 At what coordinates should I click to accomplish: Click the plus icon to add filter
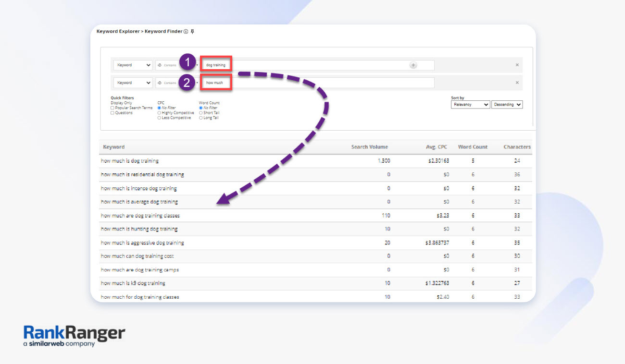[x=413, y=65]
